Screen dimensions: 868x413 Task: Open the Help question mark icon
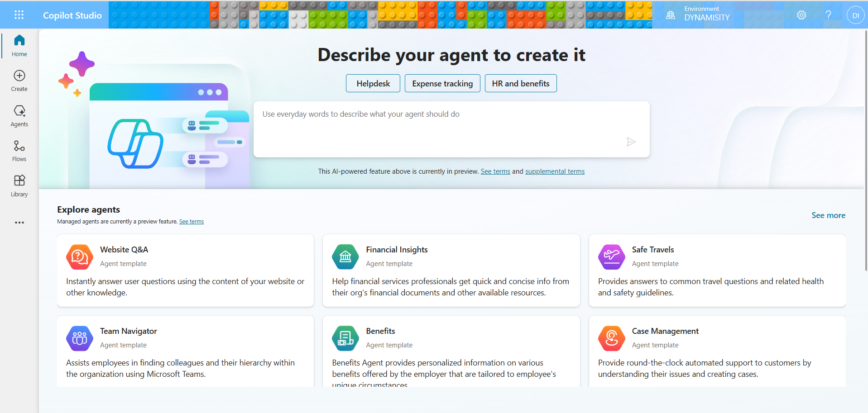(828, 15)
